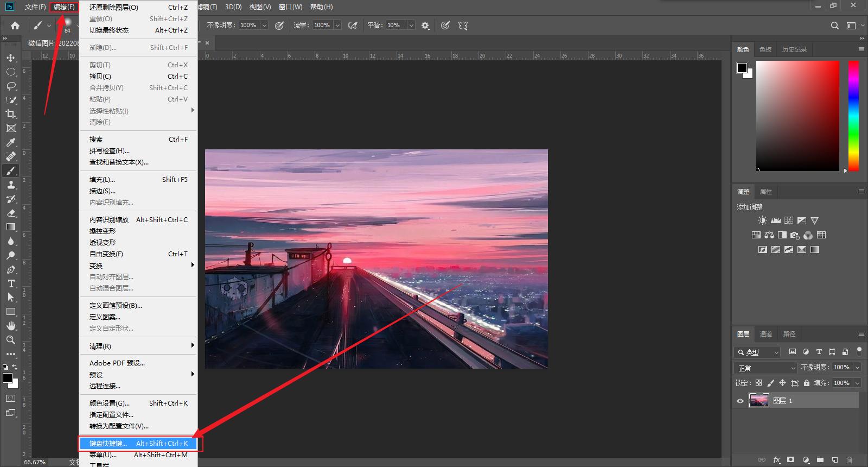The width and height of the screenshot is (868, 467).
Task: Select the Crop tool
Action: (10, 114)
